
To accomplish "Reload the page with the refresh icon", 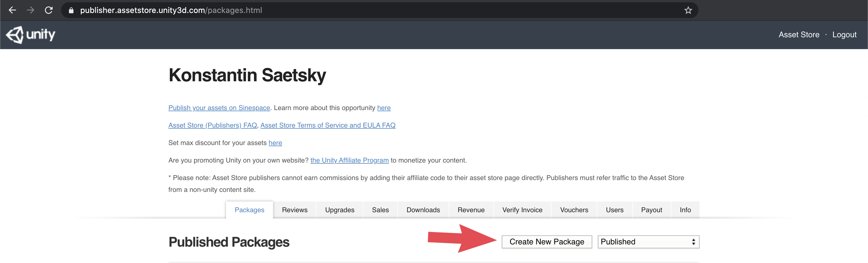I will click(x=49, y=10).
